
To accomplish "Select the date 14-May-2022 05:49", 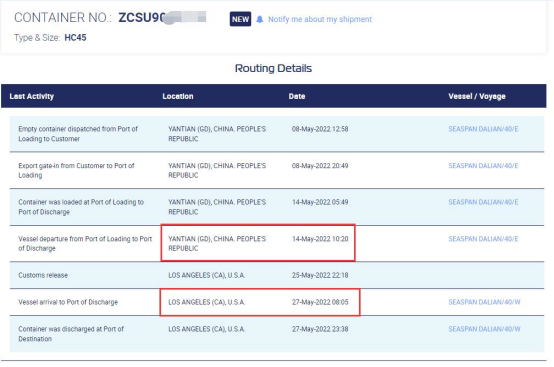I will tap(320, 202).
